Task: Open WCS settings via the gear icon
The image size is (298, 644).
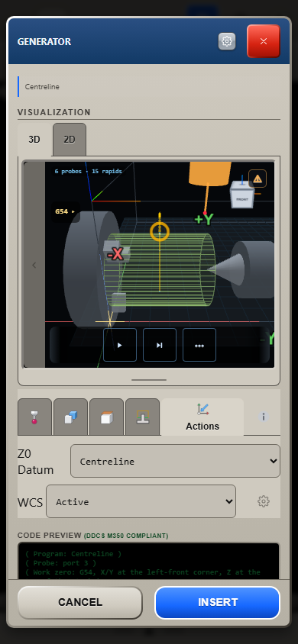Action: [x=263, y=501]
